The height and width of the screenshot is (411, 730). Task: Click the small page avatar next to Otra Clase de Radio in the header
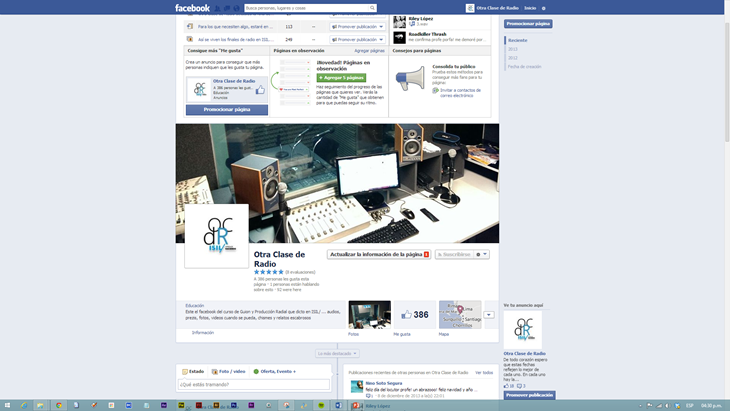point(470,8)
